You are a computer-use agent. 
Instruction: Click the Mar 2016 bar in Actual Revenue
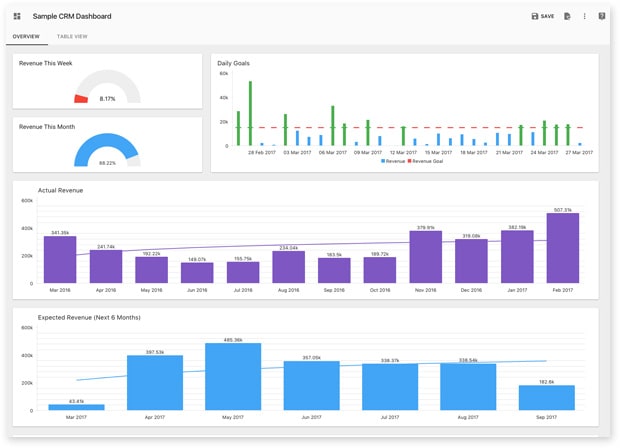coord(60,260)
